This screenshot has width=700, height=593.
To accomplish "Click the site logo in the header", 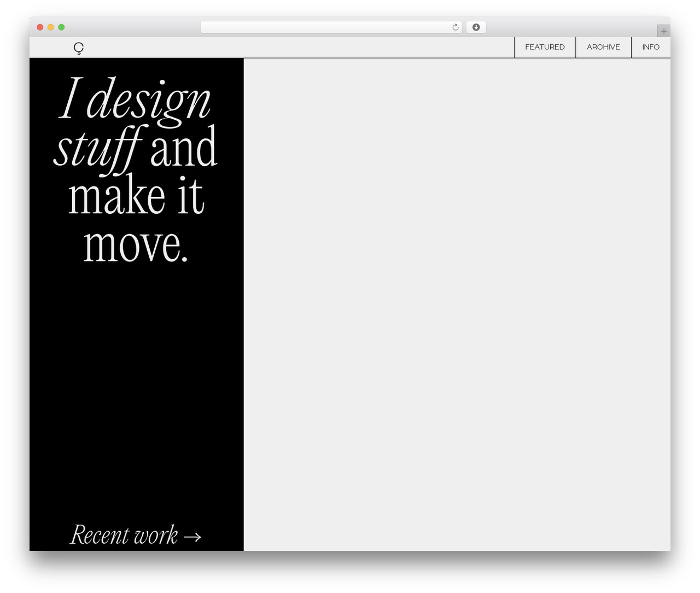I will pyautogui.click(x=79, y=48).
